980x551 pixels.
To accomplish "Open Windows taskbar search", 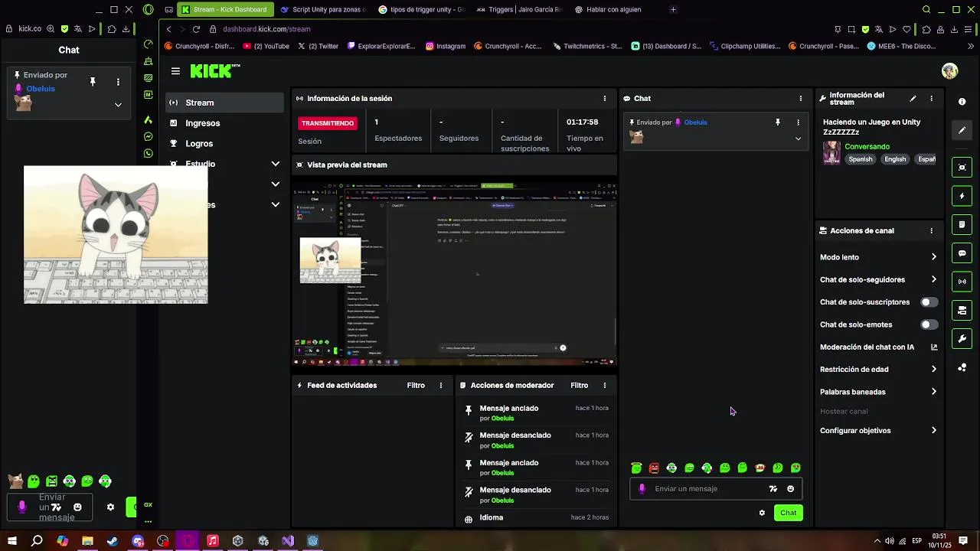I will [37, 541].
